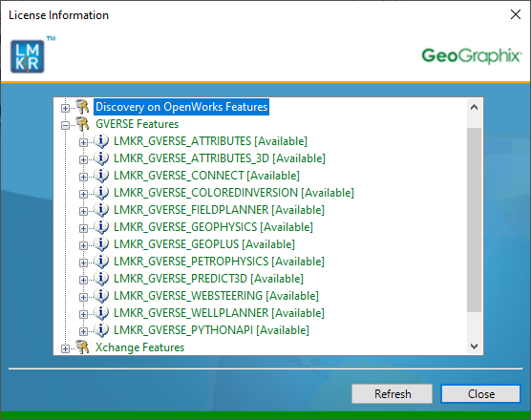Expand LMKR_GVERSE_GEOPHYSICS license entry
The height and width of the screenshot is (420, 531).
coord(83,228)
